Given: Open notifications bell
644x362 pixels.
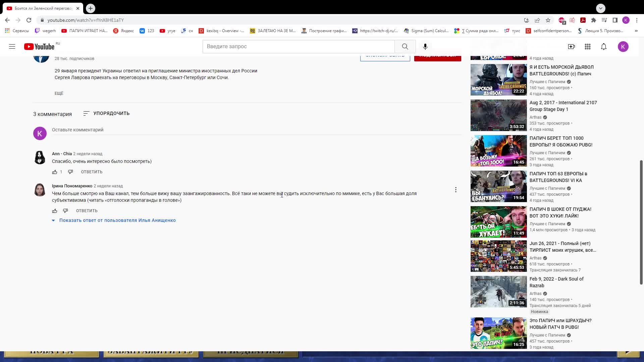Looking at the screenshot, I should 603,47.
